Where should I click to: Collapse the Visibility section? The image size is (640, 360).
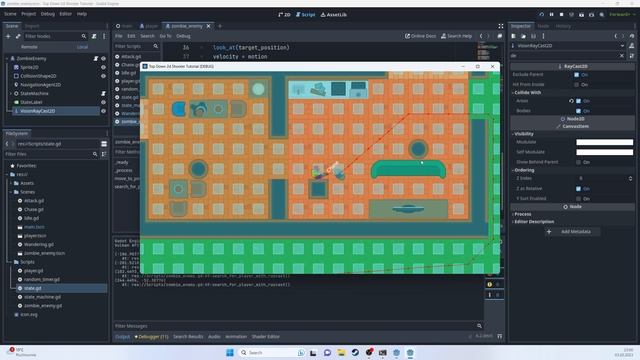pos(523,134)
